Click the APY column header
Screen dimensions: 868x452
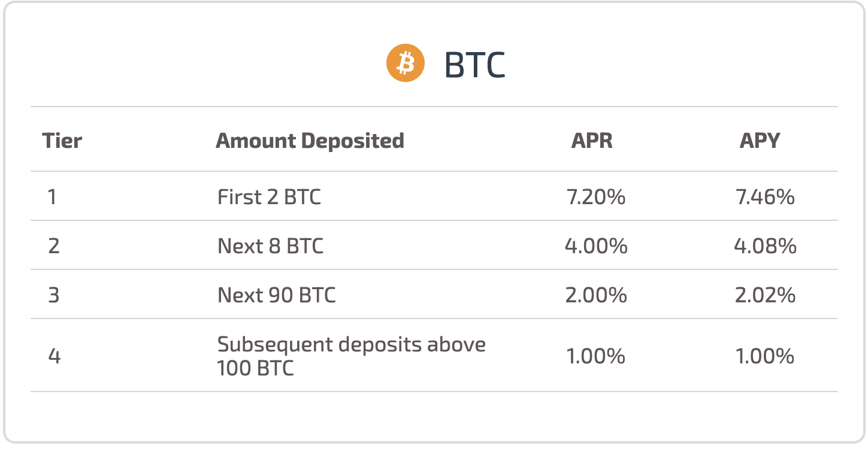coord(760,141)
